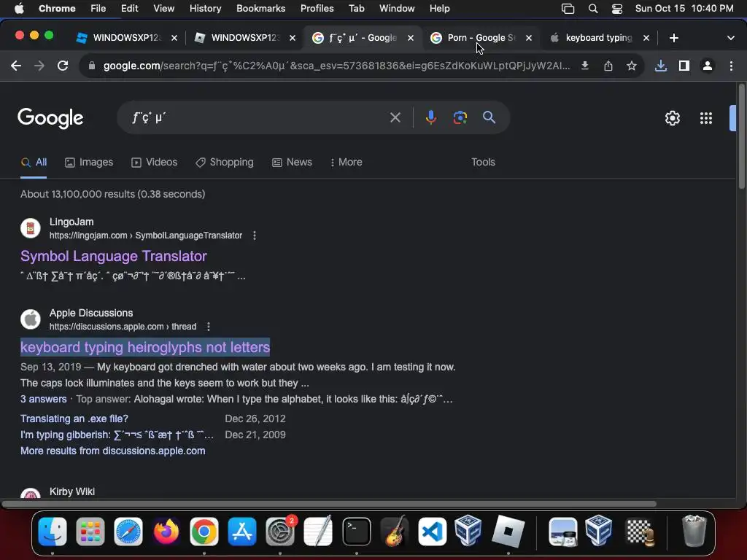
Task: Open search Tools options
Action: point(483,163)
